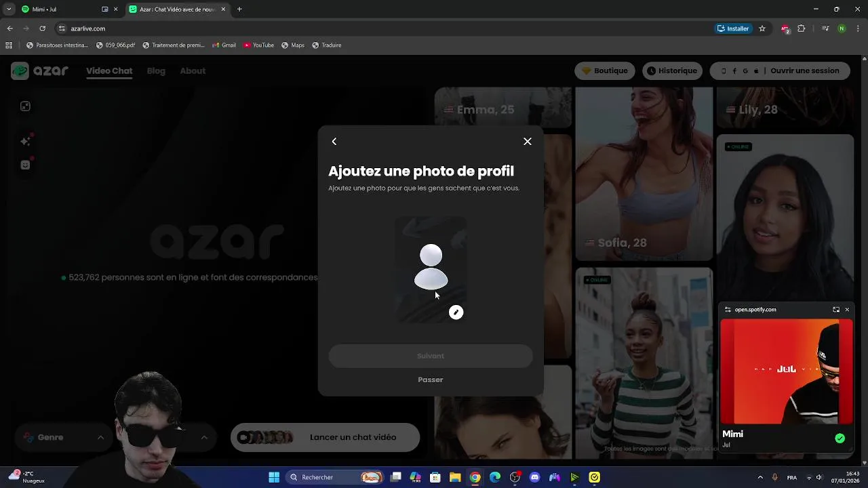Open the apps grid icon in bookmarks bar
868x488 pixels.
pyautogui.click(x=9, y=45)
